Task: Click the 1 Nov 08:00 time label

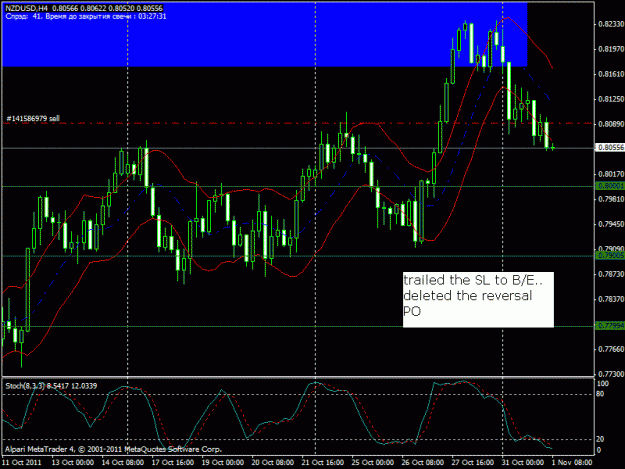Action: tap(572, 462)
